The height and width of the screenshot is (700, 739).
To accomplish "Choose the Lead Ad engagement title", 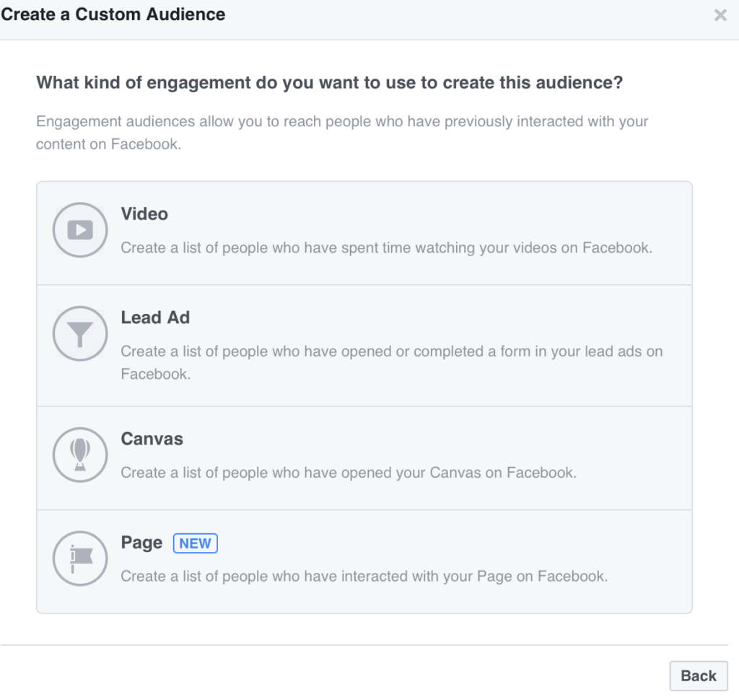I will point(156,318).
